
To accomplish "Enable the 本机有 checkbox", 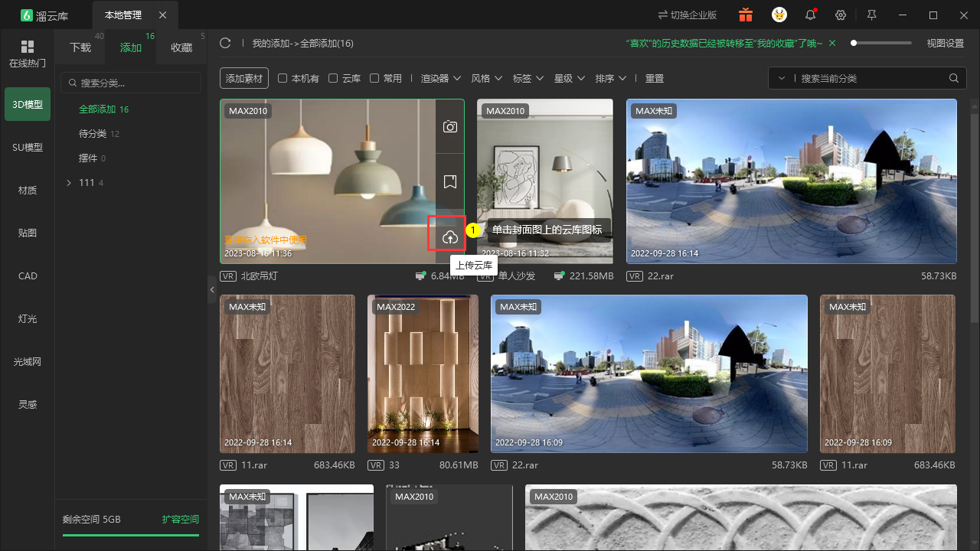I will tap(283, 78).
